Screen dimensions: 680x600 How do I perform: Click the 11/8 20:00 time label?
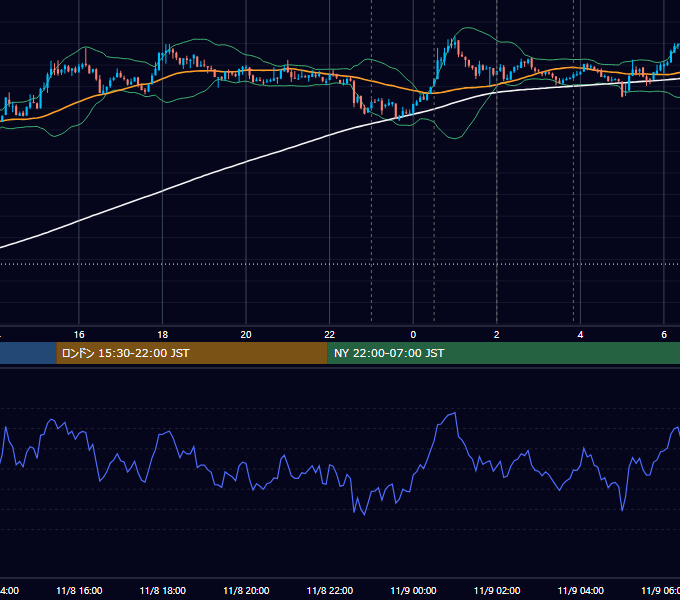tap(246, 590)
